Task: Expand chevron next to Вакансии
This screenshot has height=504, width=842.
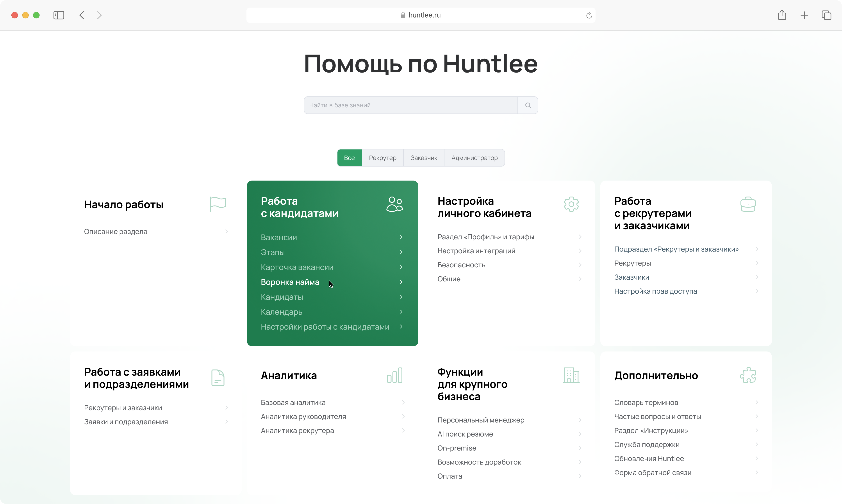Action: [401, 237]
